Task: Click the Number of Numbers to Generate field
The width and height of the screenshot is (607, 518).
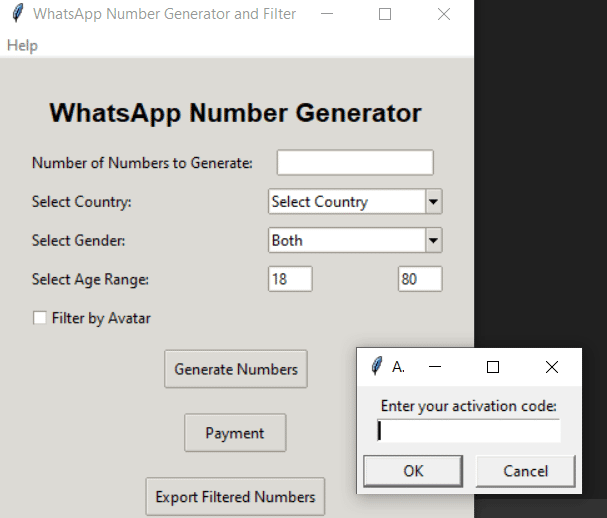Action: coord(355,163)
